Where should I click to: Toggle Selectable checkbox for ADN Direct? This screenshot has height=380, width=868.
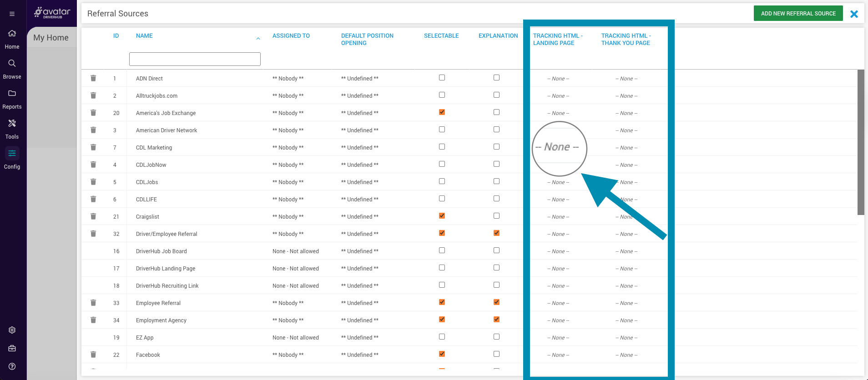coord(442,78)
